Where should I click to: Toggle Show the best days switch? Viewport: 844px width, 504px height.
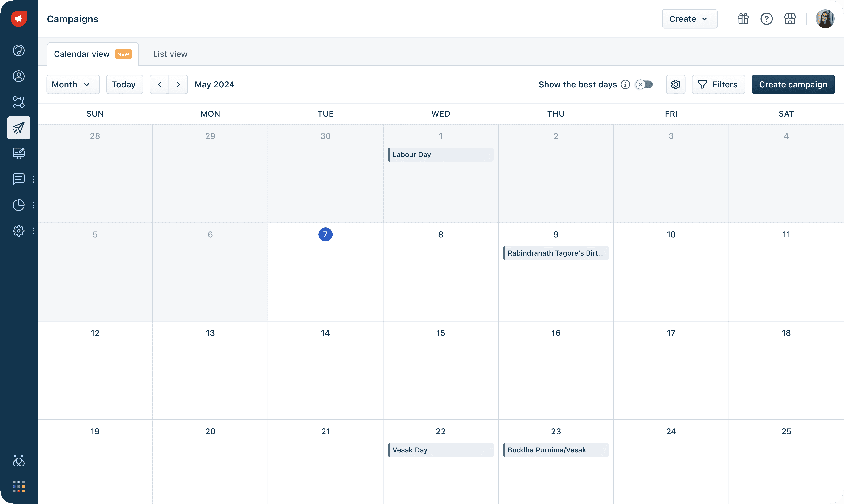coord(644,84)
